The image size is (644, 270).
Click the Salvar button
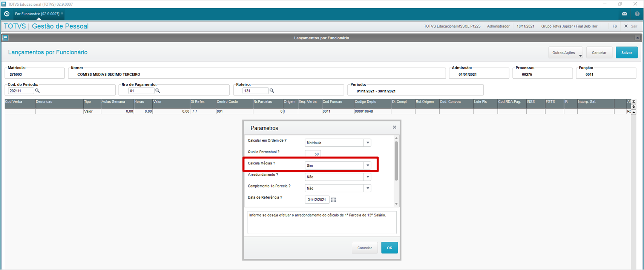pos(627,53)
